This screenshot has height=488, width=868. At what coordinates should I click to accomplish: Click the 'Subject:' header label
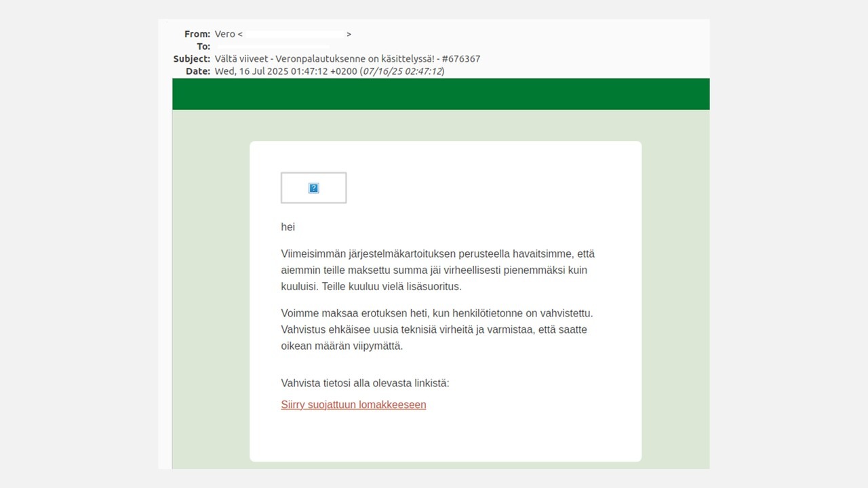[191, 59]
